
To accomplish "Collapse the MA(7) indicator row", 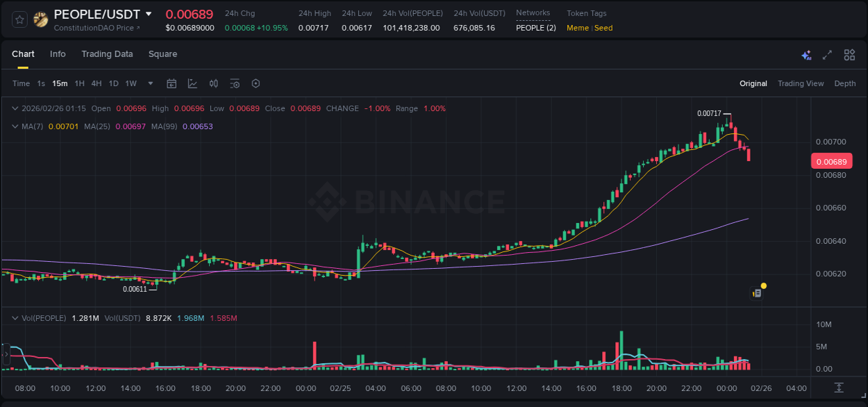I will coord(15,126).
